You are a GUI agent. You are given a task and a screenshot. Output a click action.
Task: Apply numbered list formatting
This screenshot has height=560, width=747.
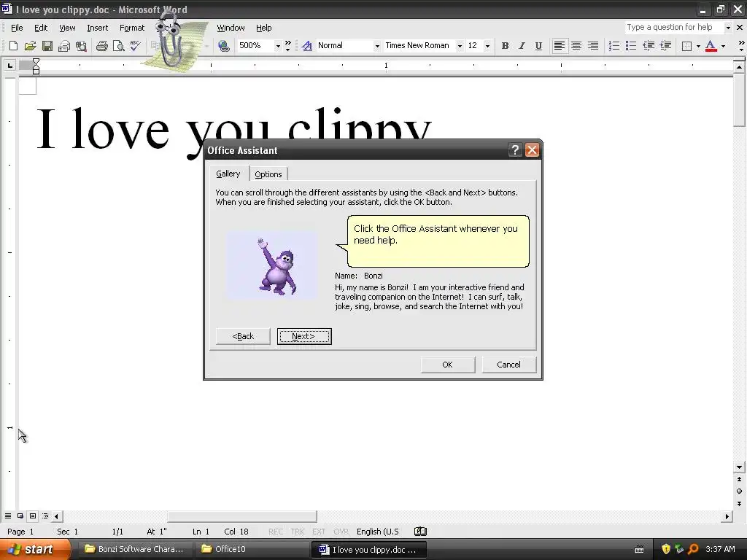point(614,46)
